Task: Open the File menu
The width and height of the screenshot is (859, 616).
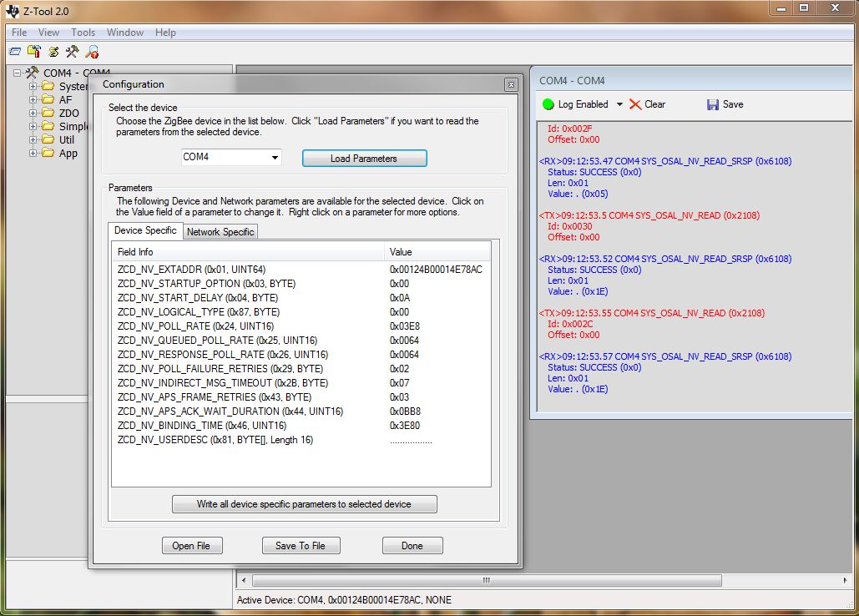Action: (x=19, y=33)
